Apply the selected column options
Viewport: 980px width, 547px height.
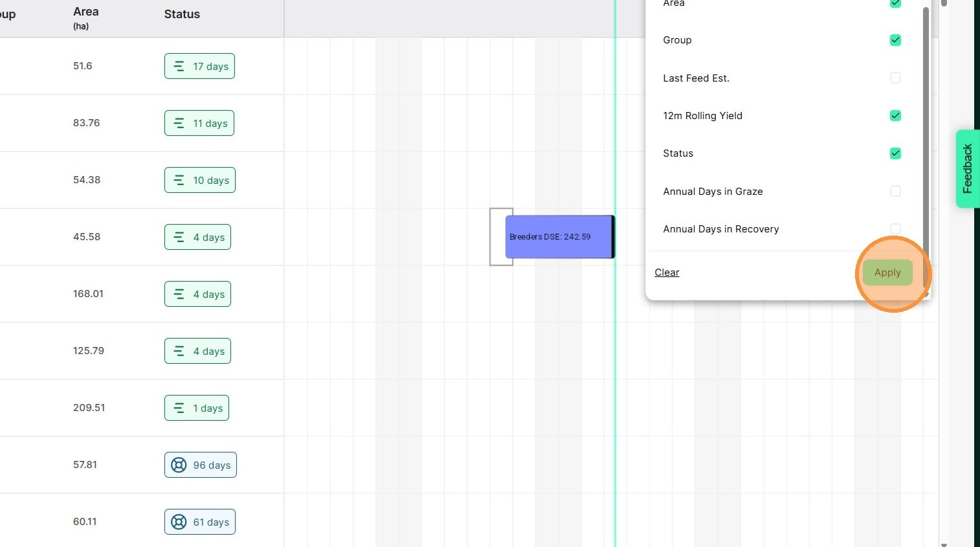tap(887, 273)
